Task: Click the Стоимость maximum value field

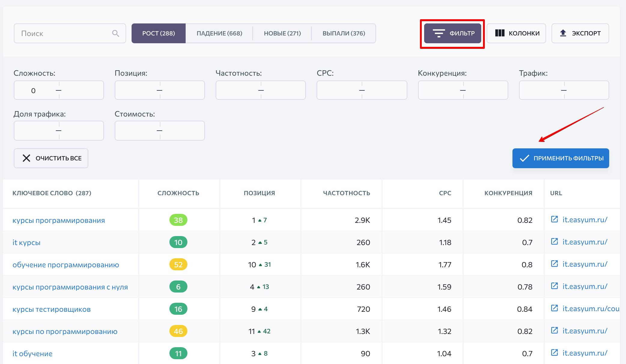Action: [x=183, y=131]
